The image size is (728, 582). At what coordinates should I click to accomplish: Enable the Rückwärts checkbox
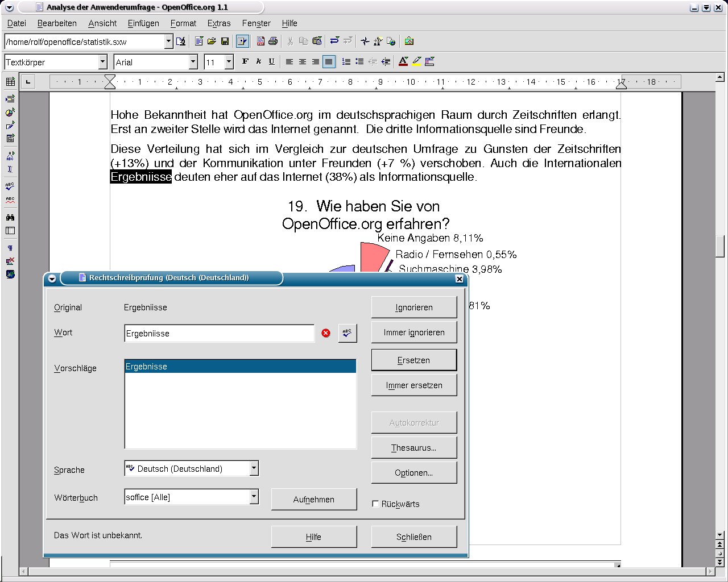pos(375,504)
